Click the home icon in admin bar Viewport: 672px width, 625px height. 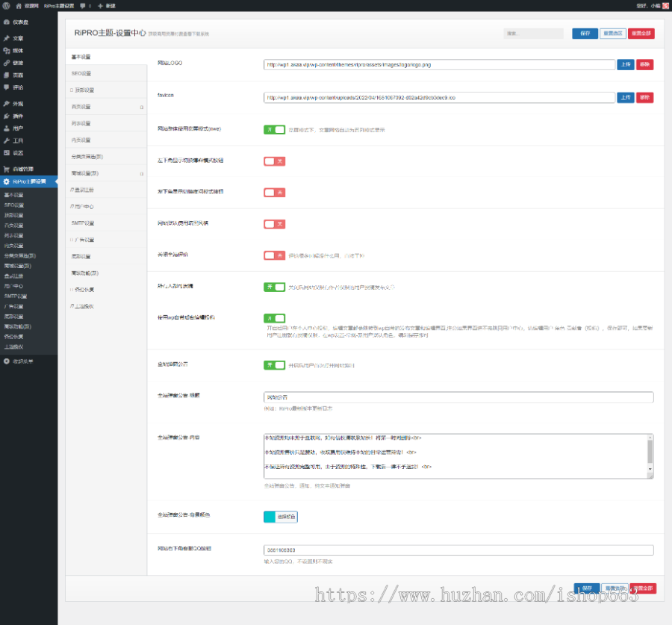(19, 5)
